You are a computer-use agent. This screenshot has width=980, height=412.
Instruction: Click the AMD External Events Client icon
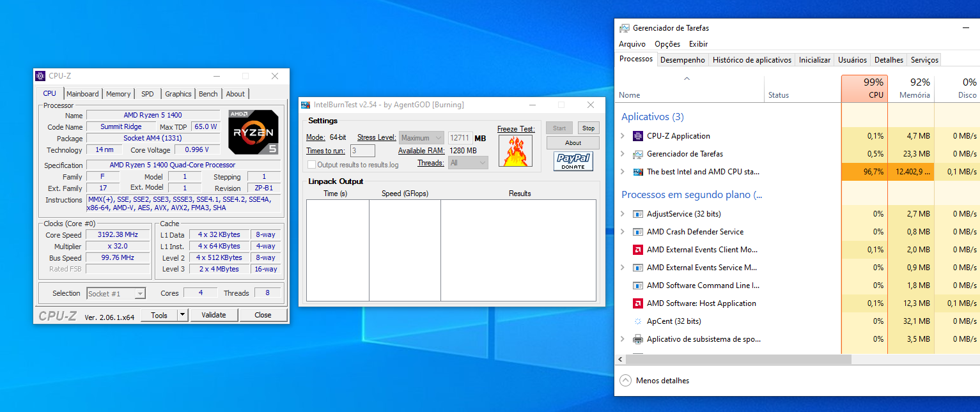pos(637,250)
